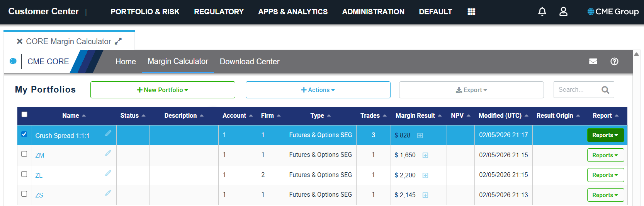
Task: Click the search magnifier icon
Action: pyautogui.click(x=605, y=90)
